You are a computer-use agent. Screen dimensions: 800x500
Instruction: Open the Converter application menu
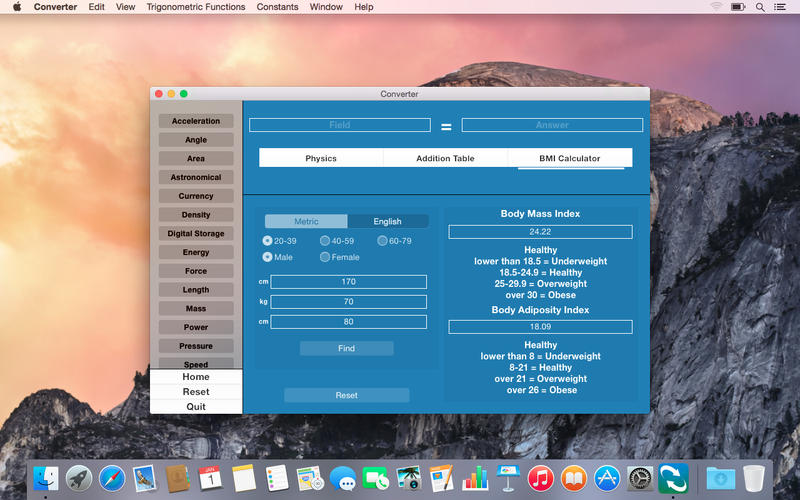click(x=55, y=7)
